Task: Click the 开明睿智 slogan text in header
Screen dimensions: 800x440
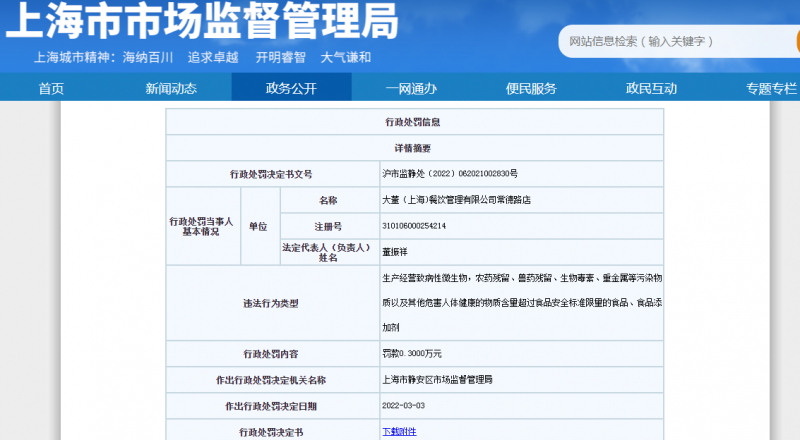Action: point(280,57)
